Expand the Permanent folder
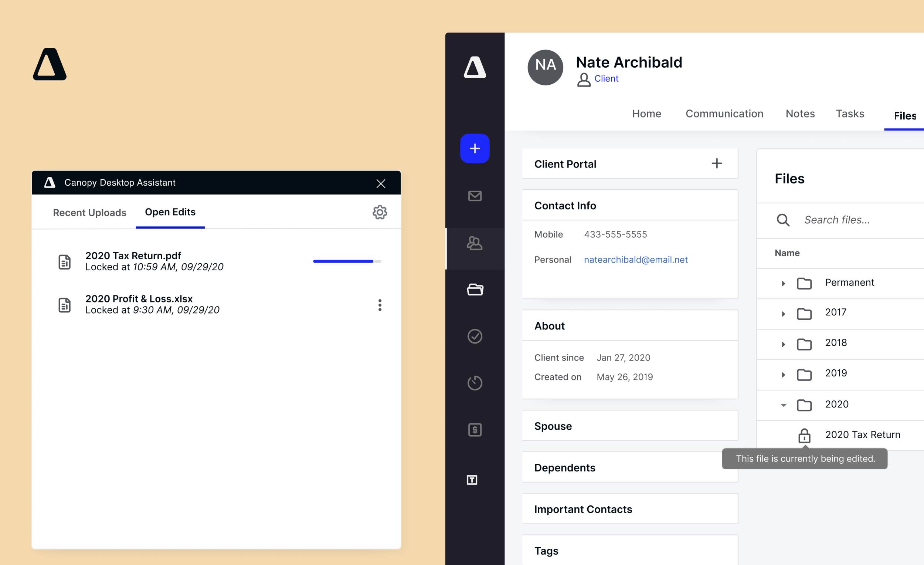 pos(783,284)
